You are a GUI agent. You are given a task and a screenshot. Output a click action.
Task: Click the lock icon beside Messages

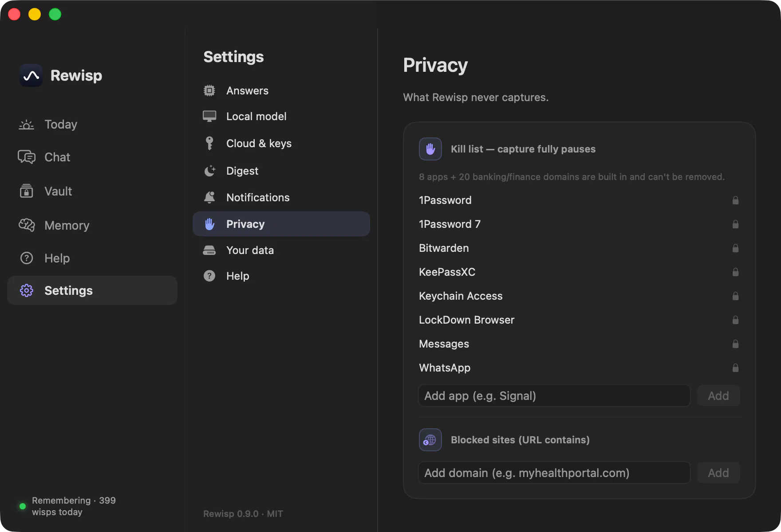tap(735, 344)
